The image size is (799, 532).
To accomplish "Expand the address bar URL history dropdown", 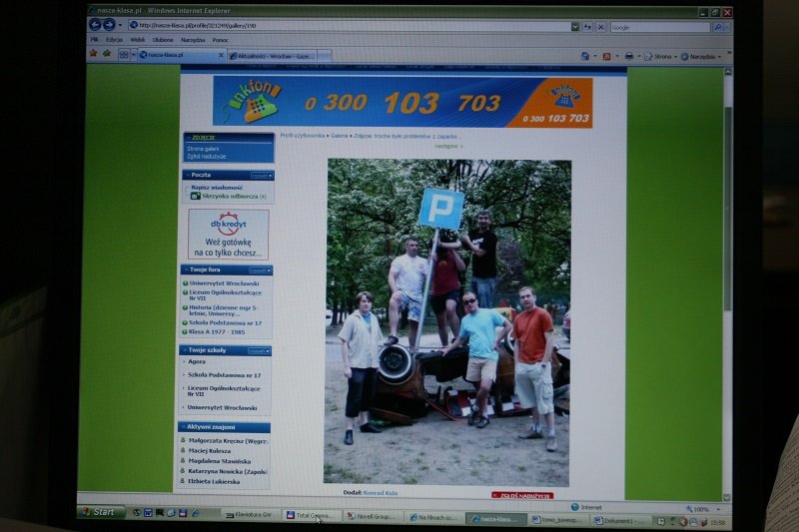I will [575, 27].
